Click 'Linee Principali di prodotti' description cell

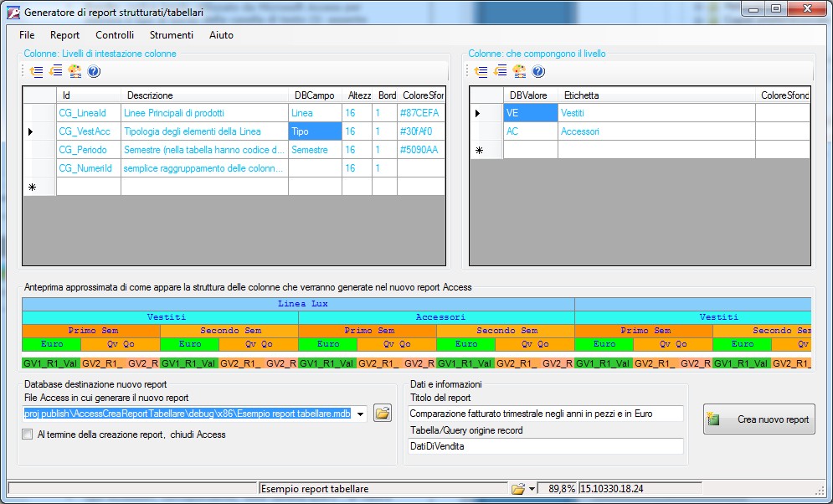pyautogui.click(x=204, y=113)
